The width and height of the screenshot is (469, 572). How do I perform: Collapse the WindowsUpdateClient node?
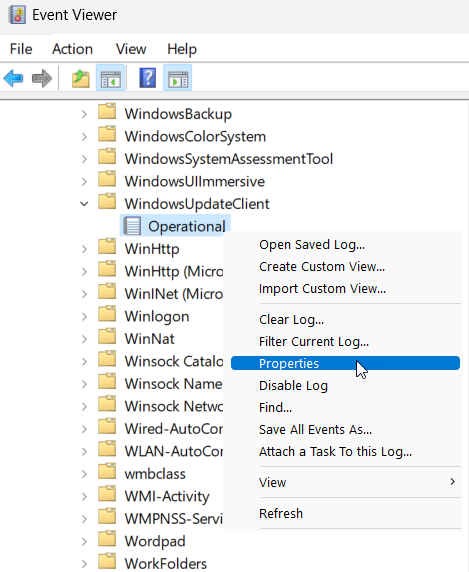coord(84,204)
